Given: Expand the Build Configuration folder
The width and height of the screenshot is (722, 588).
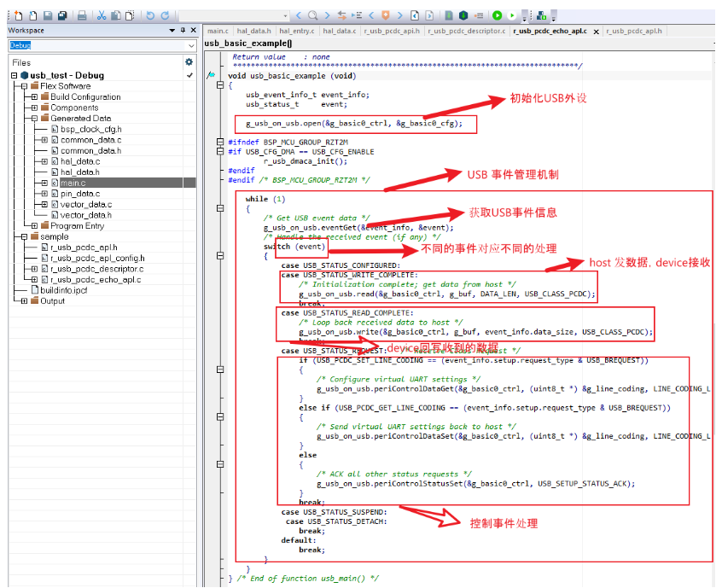Looking at the screenshot, I should (x=34, y=96).
